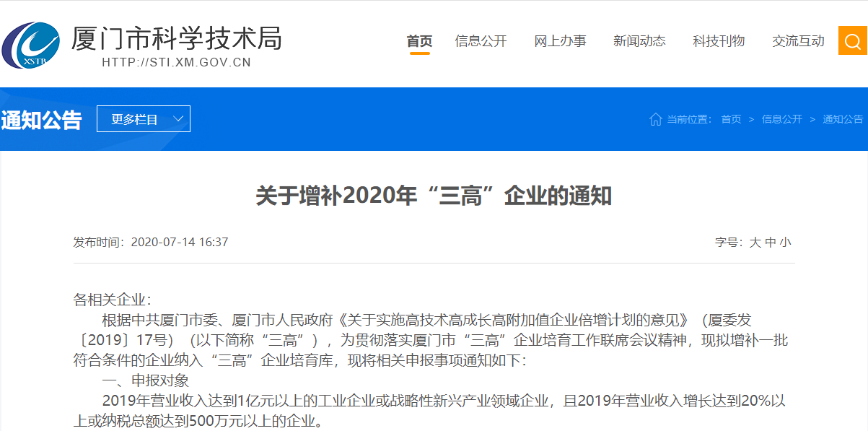Open the 信息公开 menu
Screen dimensions: 868x431
tap(481, 41)
